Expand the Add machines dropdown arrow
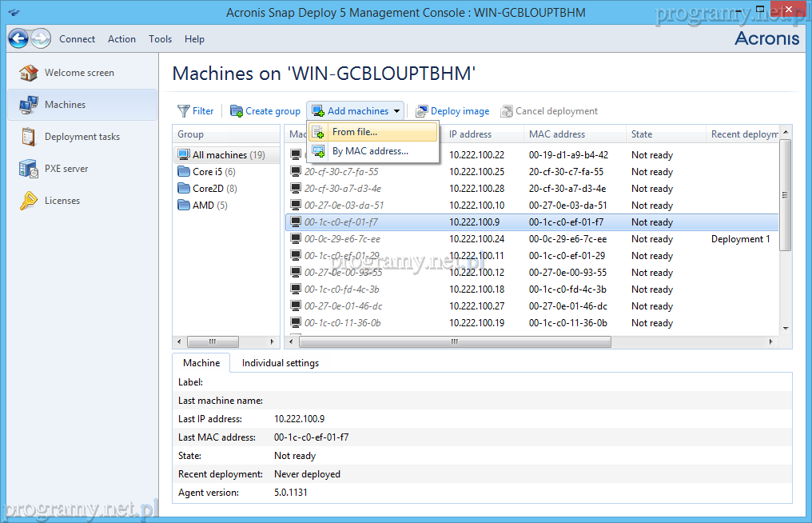 click(397, 111)
